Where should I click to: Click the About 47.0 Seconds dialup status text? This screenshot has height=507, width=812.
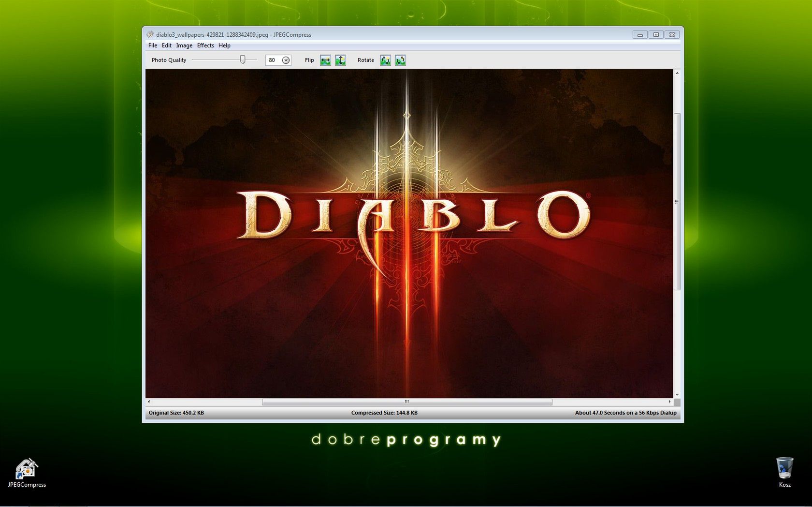626,413
